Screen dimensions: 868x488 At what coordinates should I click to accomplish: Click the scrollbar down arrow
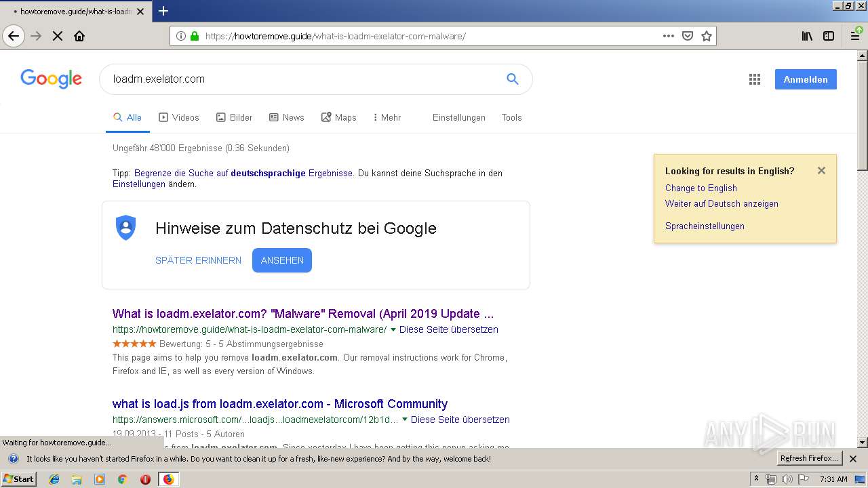pyautogui.click(x=863, y=443)
